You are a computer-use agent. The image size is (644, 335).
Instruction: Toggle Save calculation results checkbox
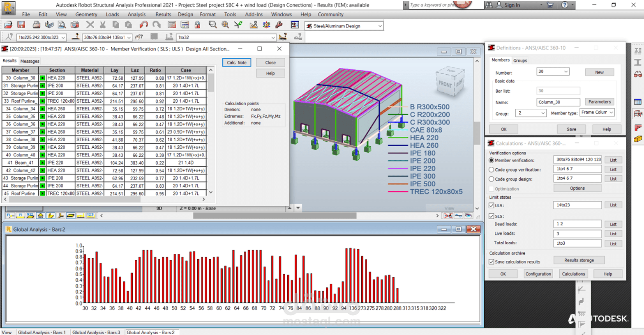[x=491, y=262]
